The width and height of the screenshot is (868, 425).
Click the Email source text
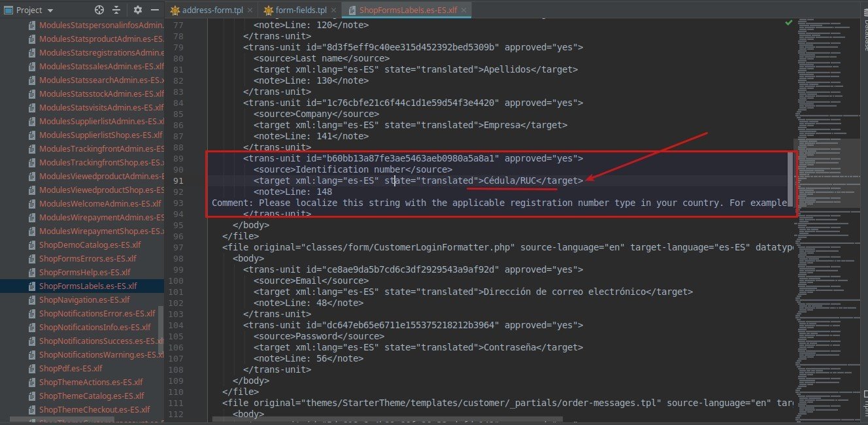click(x=309, y=280)
